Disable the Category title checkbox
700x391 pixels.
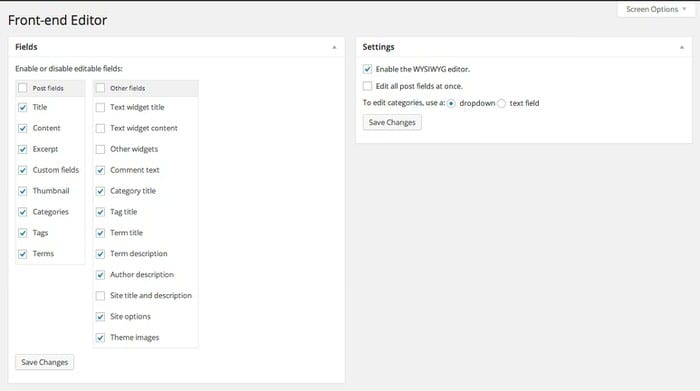(x=100, y=191)
